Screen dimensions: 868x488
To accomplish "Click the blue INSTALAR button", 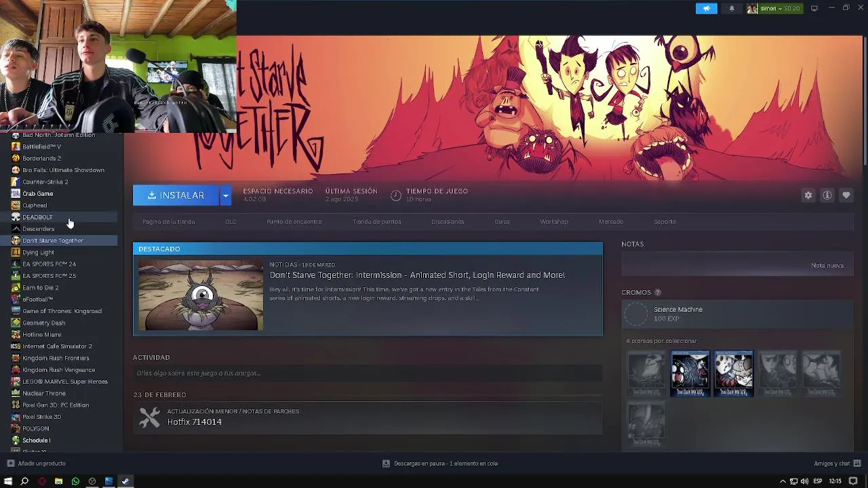I will coord(176,195).
